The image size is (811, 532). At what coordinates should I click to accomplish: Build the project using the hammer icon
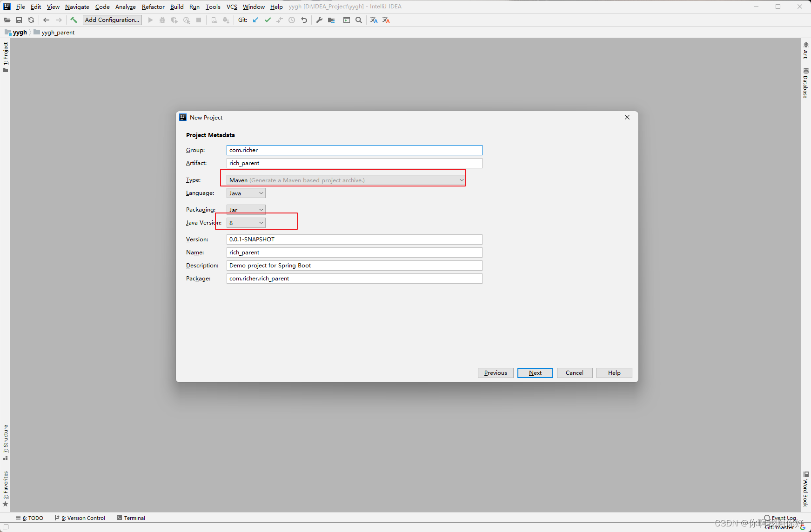(74, 20)
